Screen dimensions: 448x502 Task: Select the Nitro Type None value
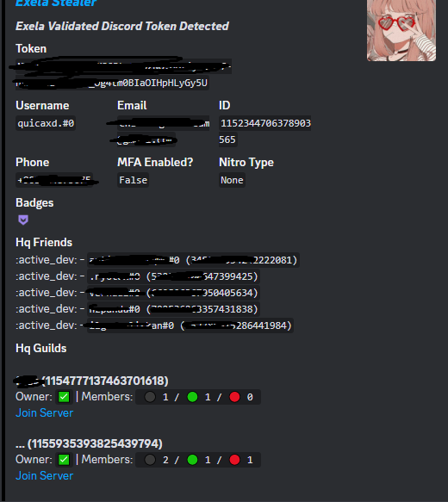click(232, 180)
